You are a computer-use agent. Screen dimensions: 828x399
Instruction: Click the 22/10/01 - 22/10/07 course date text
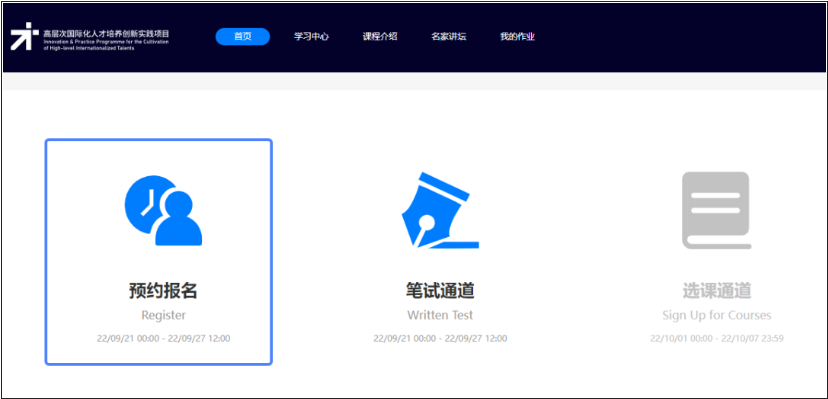(717, 338)
